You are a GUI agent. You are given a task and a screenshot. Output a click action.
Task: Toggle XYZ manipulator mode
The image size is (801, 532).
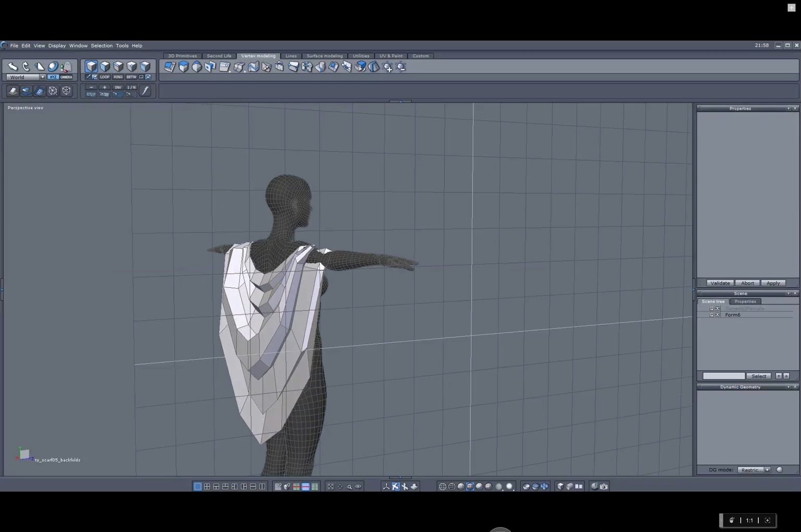point(53,77)
